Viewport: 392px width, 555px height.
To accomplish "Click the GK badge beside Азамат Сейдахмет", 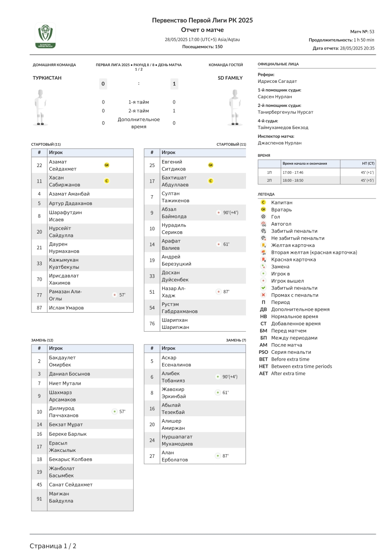I will coord(107,165).
